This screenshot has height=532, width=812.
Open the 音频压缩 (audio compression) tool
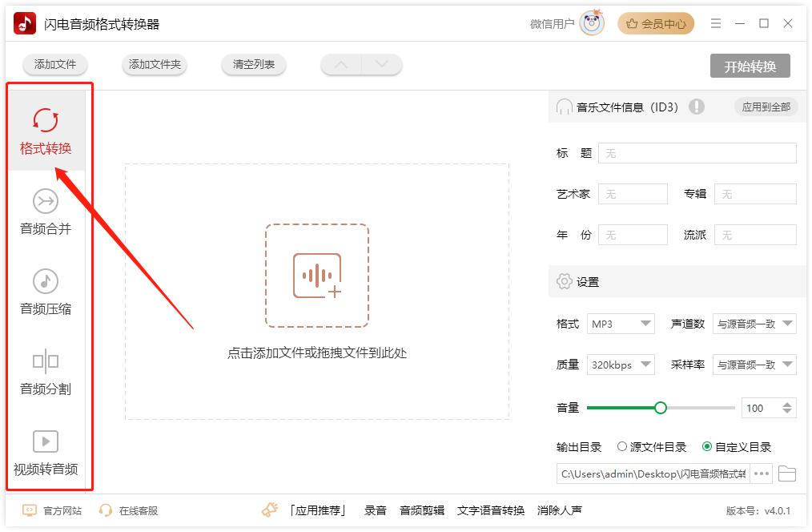pos(46,294)
